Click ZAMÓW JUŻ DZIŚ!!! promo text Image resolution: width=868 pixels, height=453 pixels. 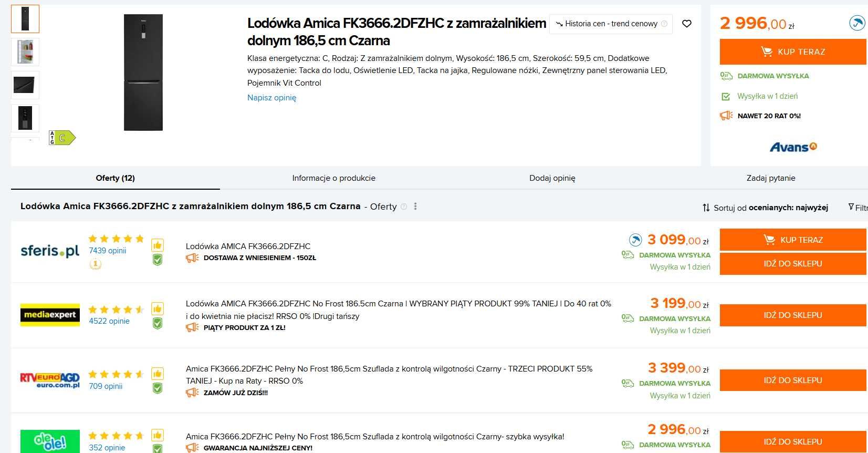[x=236, y=393]
